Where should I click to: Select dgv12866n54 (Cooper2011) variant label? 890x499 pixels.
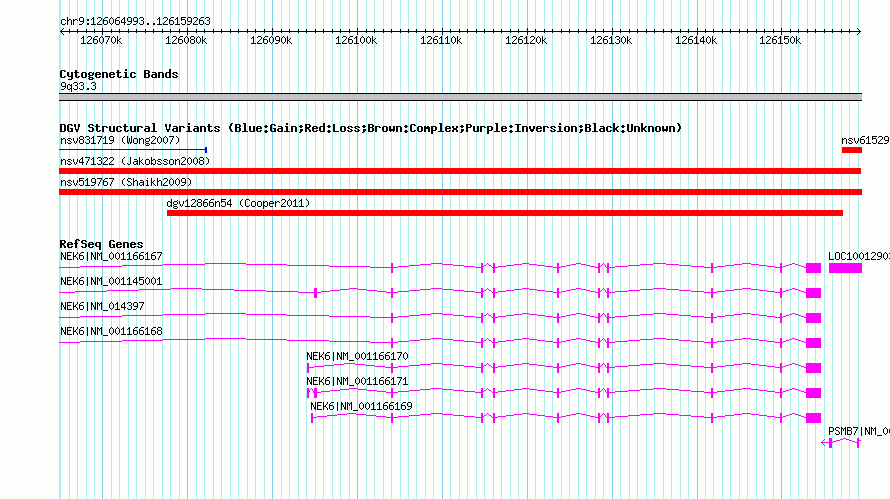pos(238,203)
